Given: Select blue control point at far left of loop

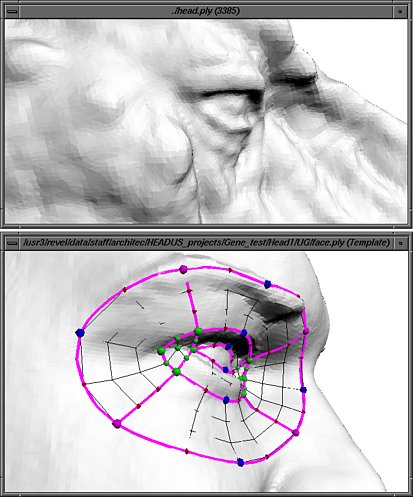Looking at the screenshot, I should [x=80, y=333].
